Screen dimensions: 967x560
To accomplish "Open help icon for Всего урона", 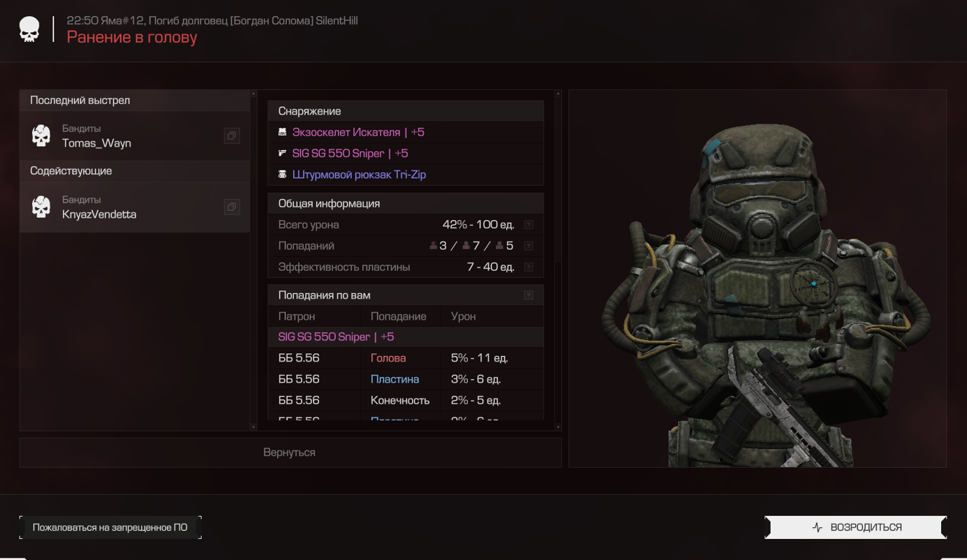I will 529,225.
